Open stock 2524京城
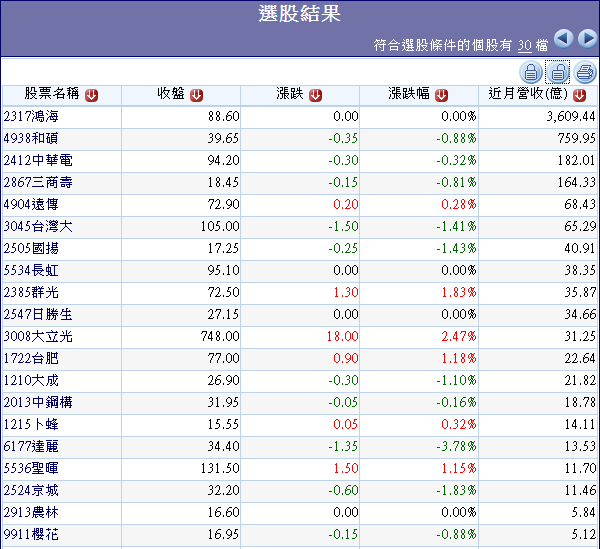The width and height of the screenshot is (600, 549). tap(31, 490)
